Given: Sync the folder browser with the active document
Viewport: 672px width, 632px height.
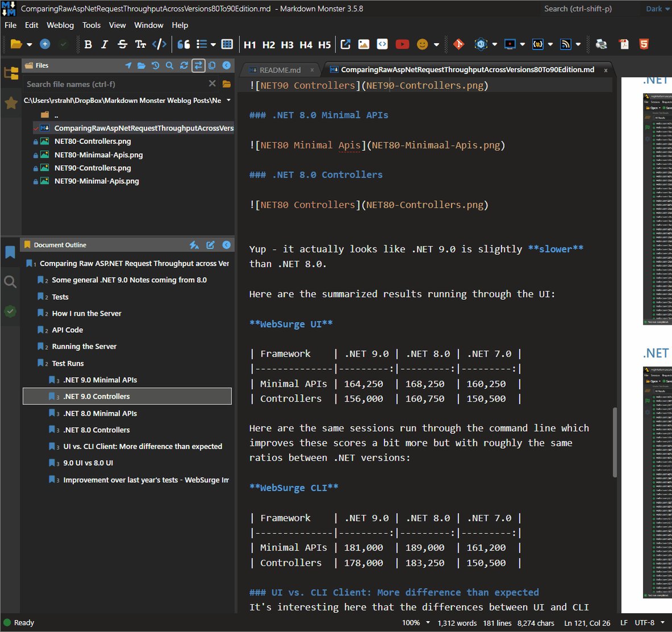Looking at the screenshot, I should coord(198,65).
